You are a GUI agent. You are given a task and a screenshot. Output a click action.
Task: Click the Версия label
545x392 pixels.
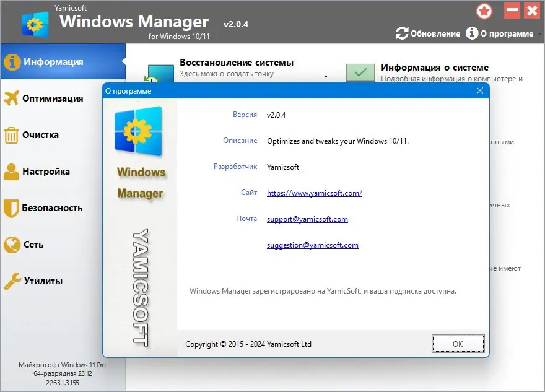245,115
